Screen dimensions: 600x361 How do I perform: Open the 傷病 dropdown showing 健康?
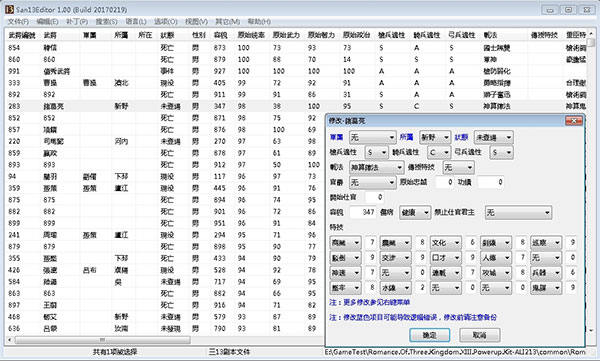tap(415, 212)
